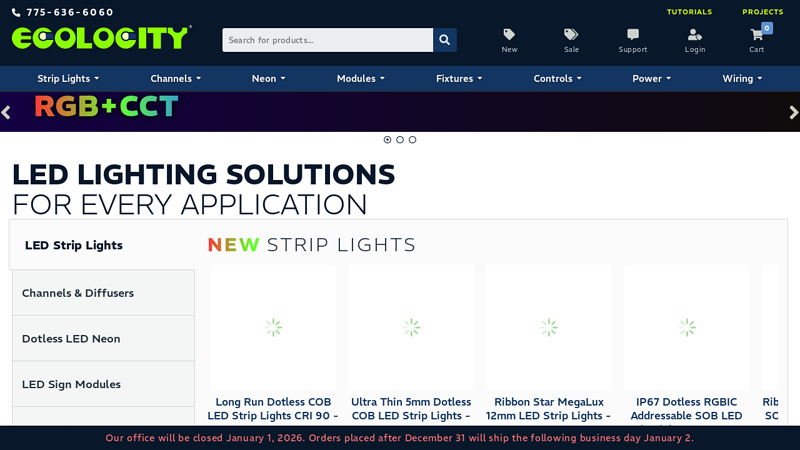The width and height of the screenshot is (800, 450).
Task: Open the Support chat icon
Action: coord(632,35)
